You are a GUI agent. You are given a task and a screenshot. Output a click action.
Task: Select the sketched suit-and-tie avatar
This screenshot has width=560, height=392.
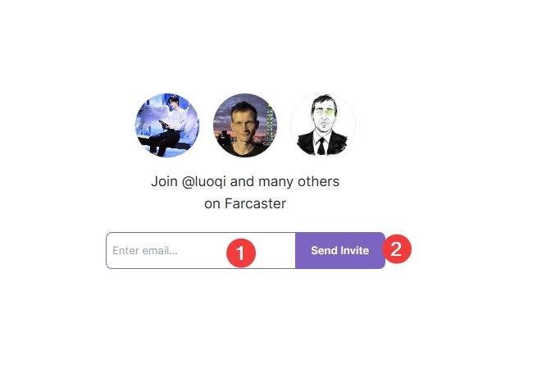[323, 125]
